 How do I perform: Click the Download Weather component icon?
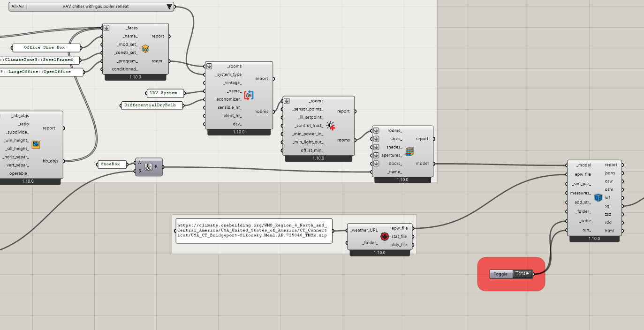tap(384, 236)
